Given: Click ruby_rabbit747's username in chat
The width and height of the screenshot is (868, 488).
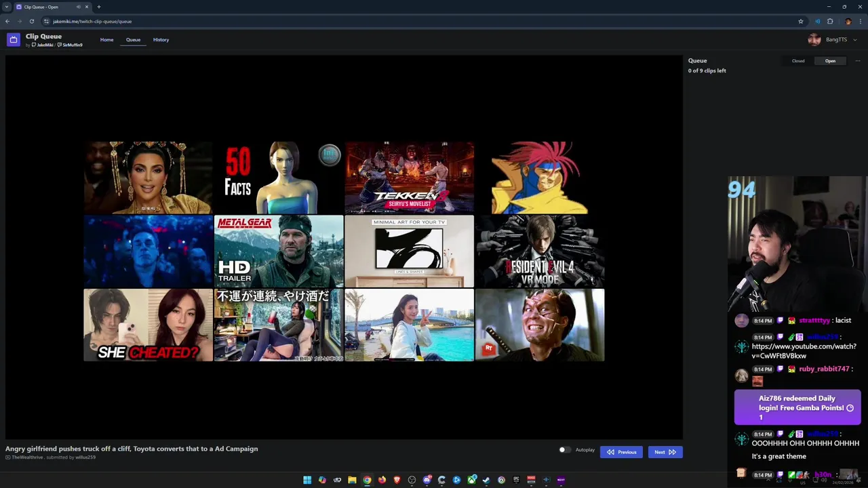Looking at the screenshot, I should (824, 369).
